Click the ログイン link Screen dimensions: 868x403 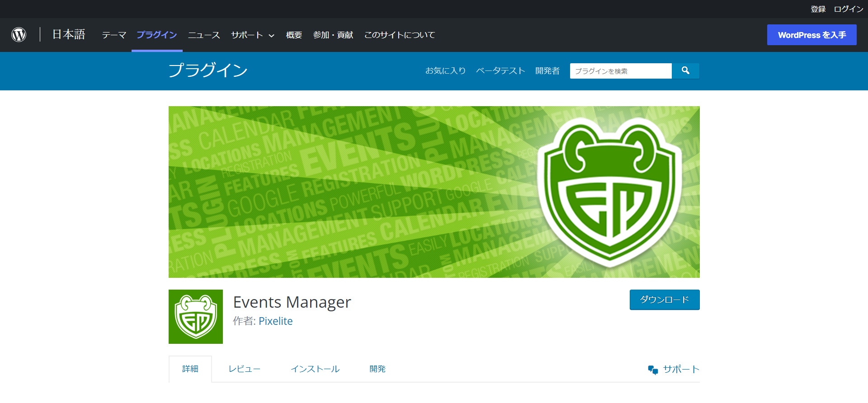pos(849,9)
